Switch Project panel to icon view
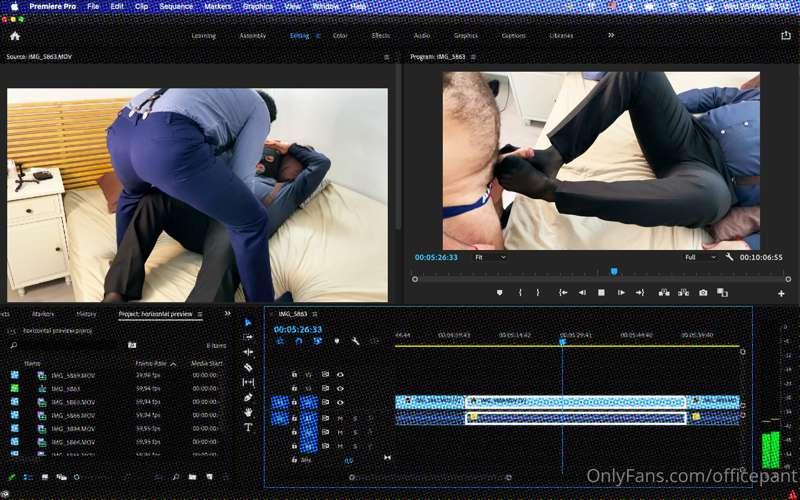This screenshot has width=800, height=500. pos(45,477)
